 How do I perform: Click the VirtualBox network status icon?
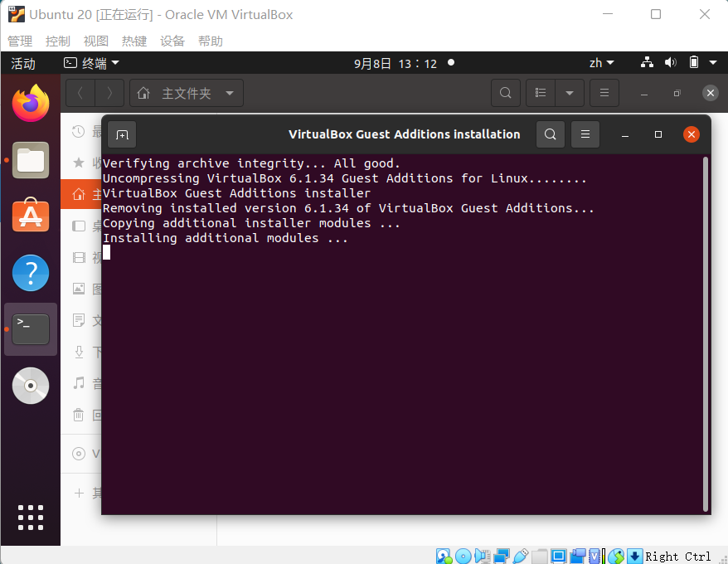click(502, 556)
